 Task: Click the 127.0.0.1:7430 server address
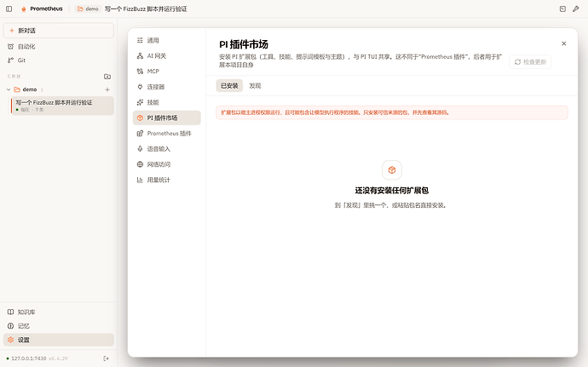[x=29, y=358]
